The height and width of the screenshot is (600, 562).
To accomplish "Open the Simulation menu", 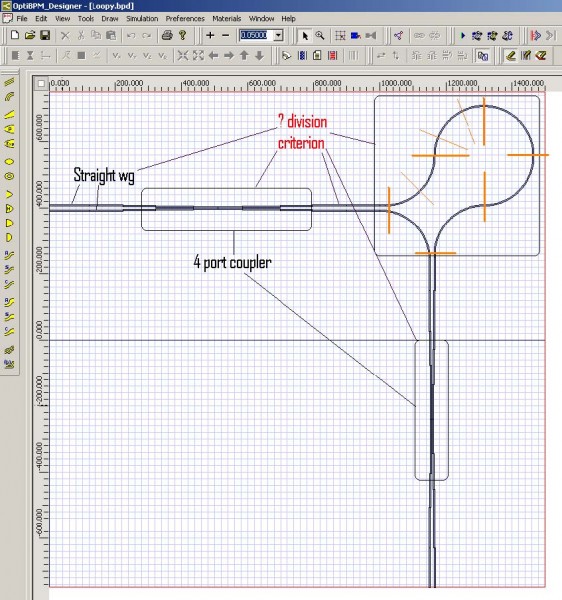I will (x=142, y=18).
